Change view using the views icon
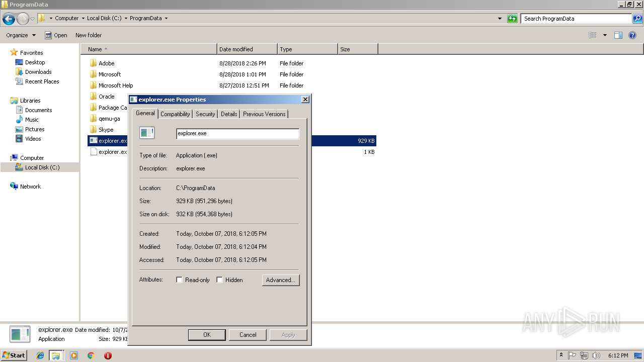The image size is (644, 362). 593,35
